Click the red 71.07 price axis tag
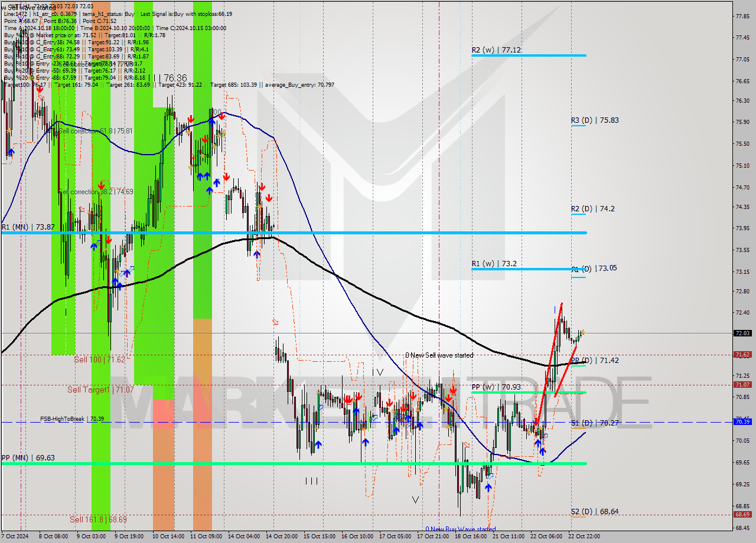 742,385
